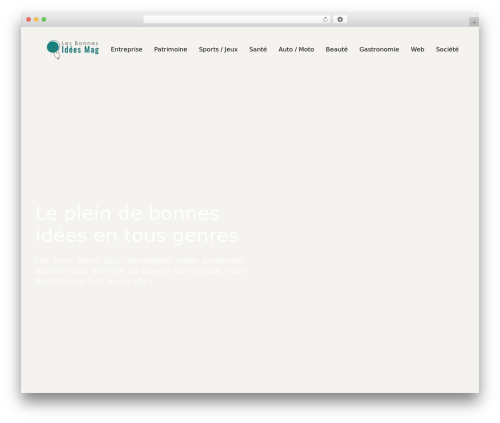Image resolution: width=500 pixels, height=423 pixels.
Task: Click the browser address bar
Action: (236, 19)
